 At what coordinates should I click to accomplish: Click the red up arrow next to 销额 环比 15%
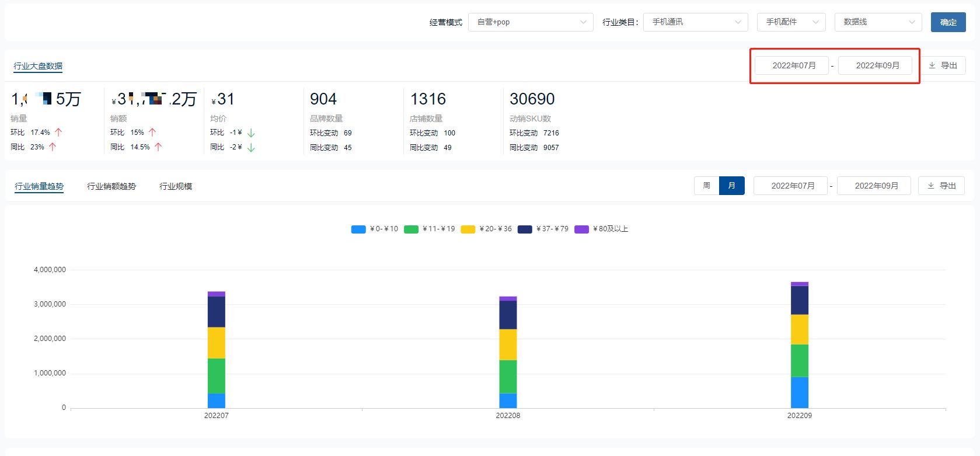pyautogui.click(x=152, y=133)
